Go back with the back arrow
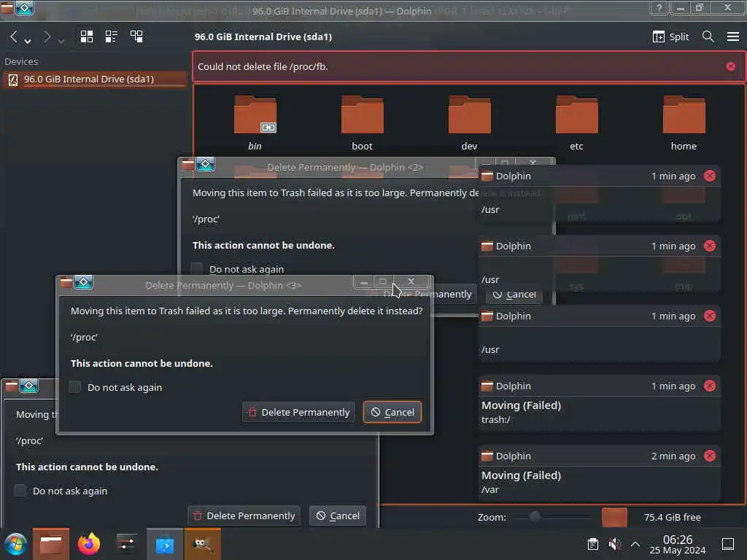Viewport: 747px width, 560px height. coord(13,36)
